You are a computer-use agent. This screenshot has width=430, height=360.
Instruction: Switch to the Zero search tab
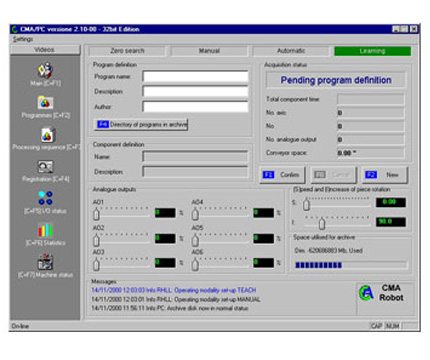[127, 51]
